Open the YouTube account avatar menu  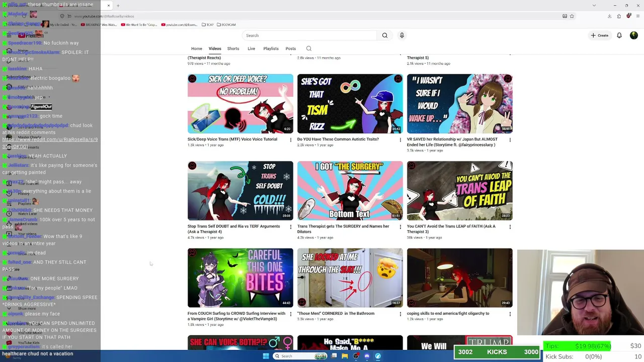coord(634,35)
